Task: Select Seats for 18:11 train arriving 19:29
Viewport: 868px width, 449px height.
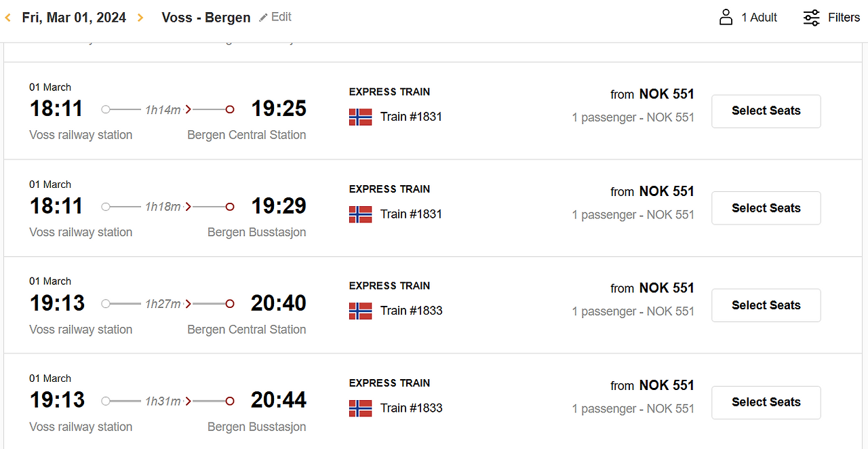Action: 766,208
